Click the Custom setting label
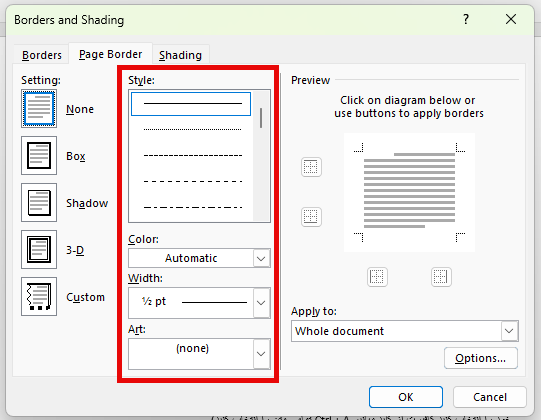 point(85,297)
